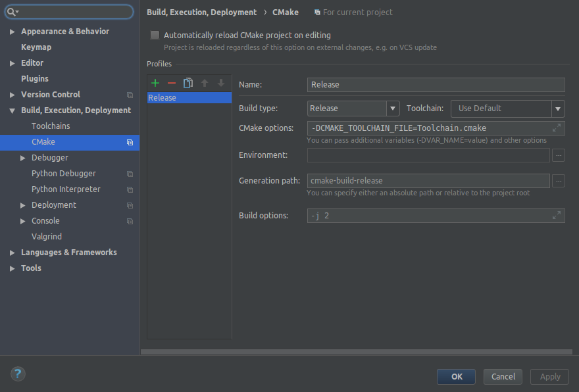Select CMake settings page in tree

coord(70,142)
